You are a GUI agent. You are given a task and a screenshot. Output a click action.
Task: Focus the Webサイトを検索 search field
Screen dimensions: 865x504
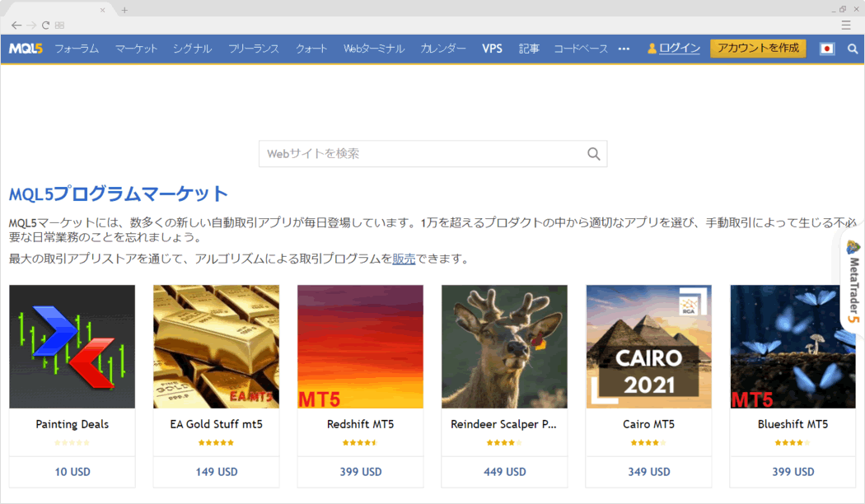433,154
